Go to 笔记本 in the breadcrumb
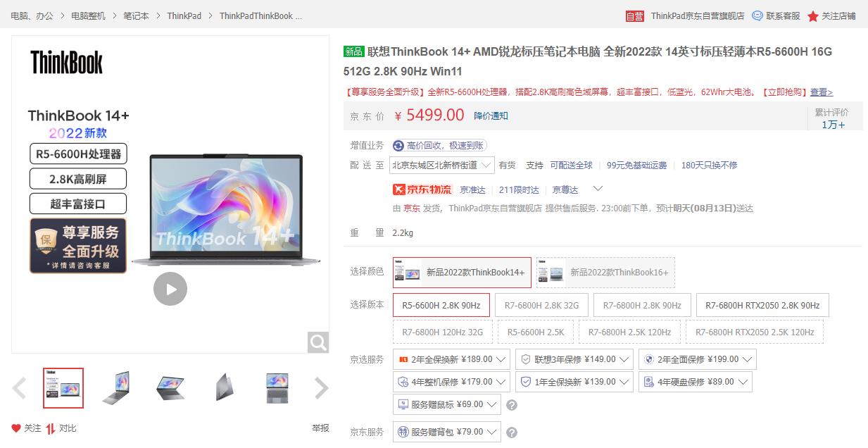 coord(135,15)
